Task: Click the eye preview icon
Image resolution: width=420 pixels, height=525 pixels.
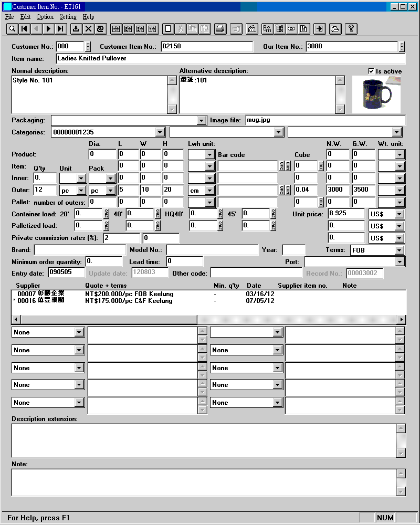Action: point(291,29)
